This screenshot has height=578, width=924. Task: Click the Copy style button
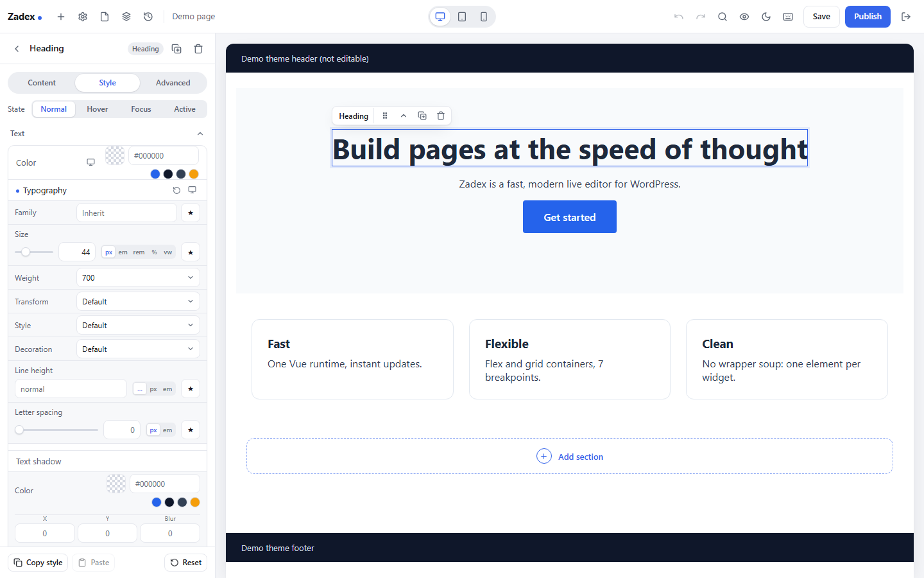pos(38,563)
